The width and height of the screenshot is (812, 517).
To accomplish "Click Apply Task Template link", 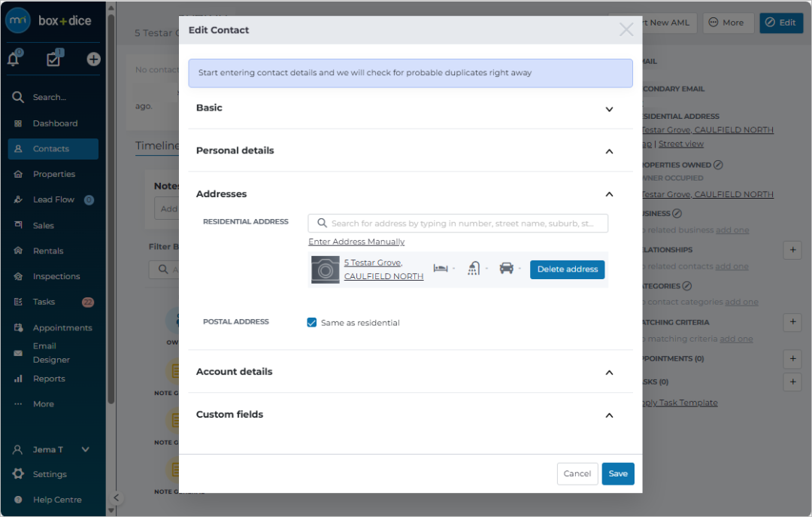I will (680, 403).
